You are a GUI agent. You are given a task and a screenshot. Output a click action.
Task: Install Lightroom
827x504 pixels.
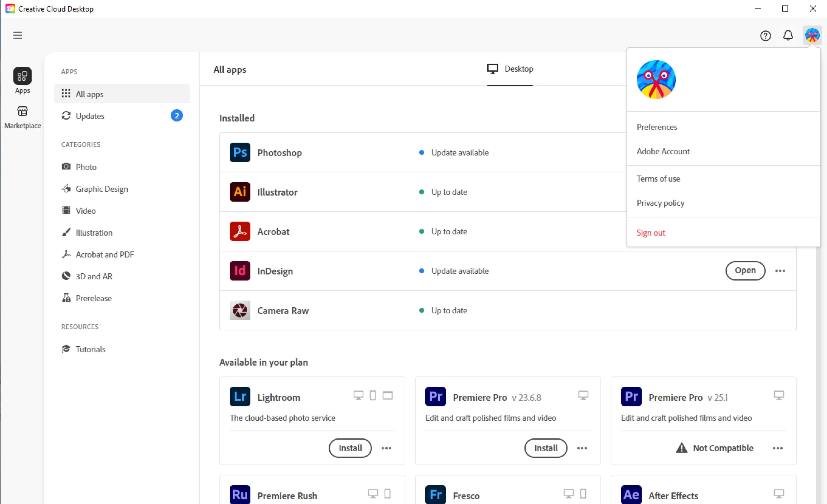(x=350, y=448)
